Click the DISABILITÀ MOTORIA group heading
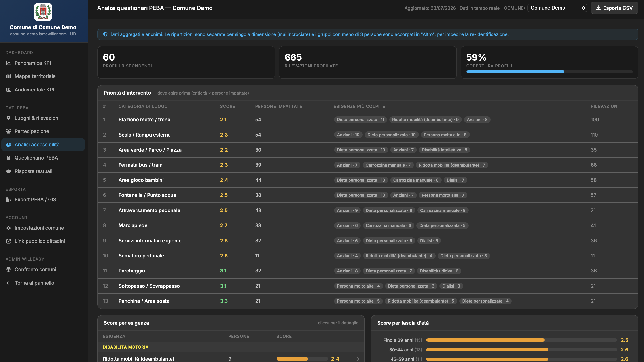 tap(126, 347)
